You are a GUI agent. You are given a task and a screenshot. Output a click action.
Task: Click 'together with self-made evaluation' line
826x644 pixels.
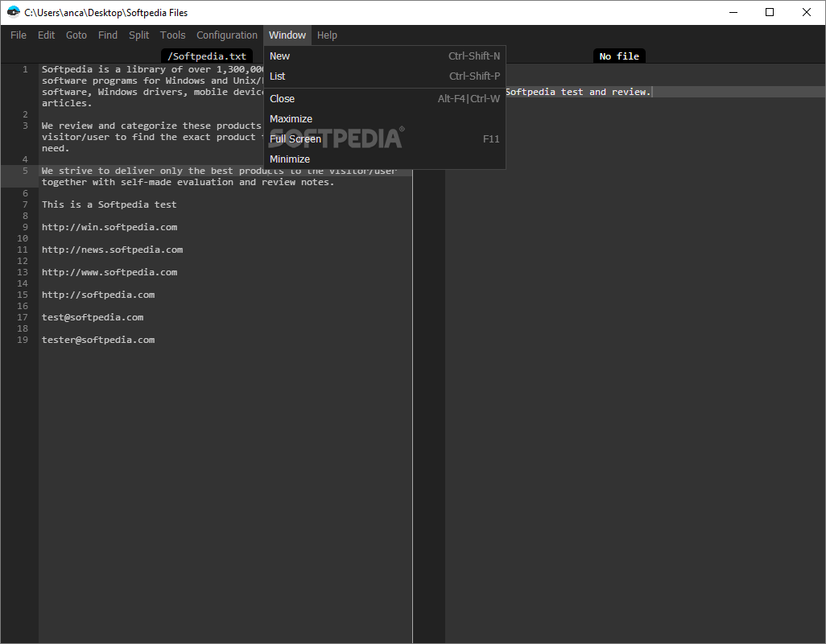click(188, 182)
